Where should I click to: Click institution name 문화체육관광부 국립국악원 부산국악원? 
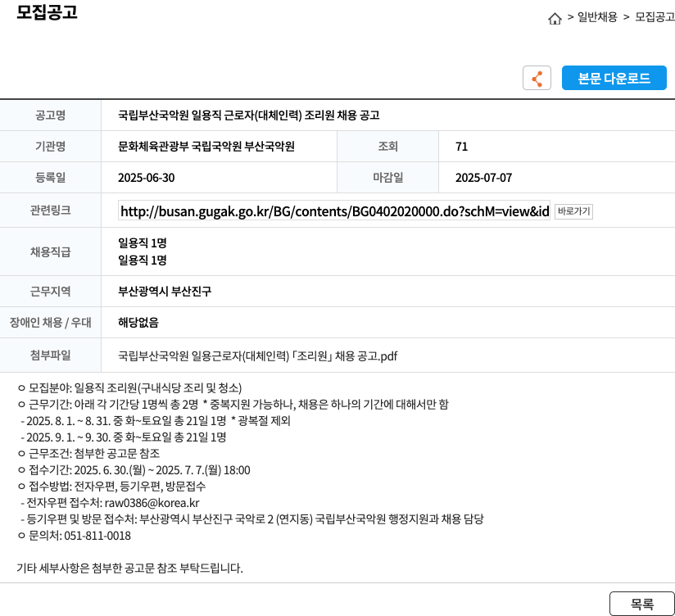click(x=206, y=147)
